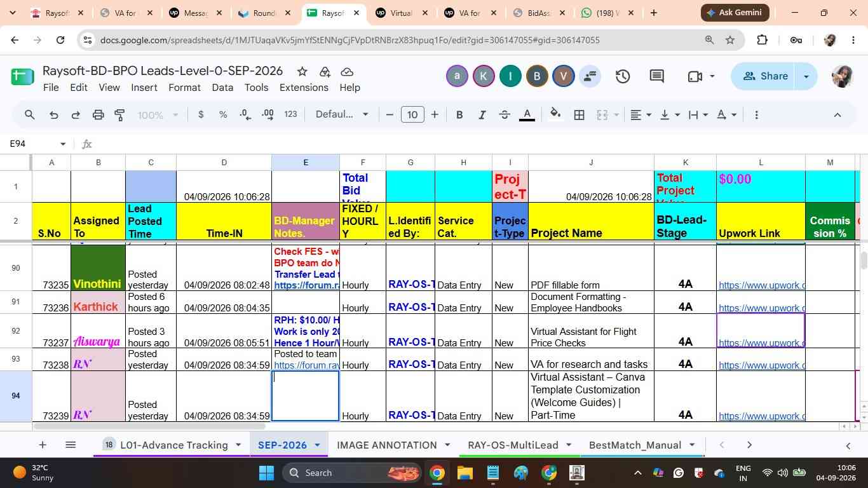The height and width of the screenshot is (488, 868).
Task: Open the Extensions menu
Action: pos(304,88)
